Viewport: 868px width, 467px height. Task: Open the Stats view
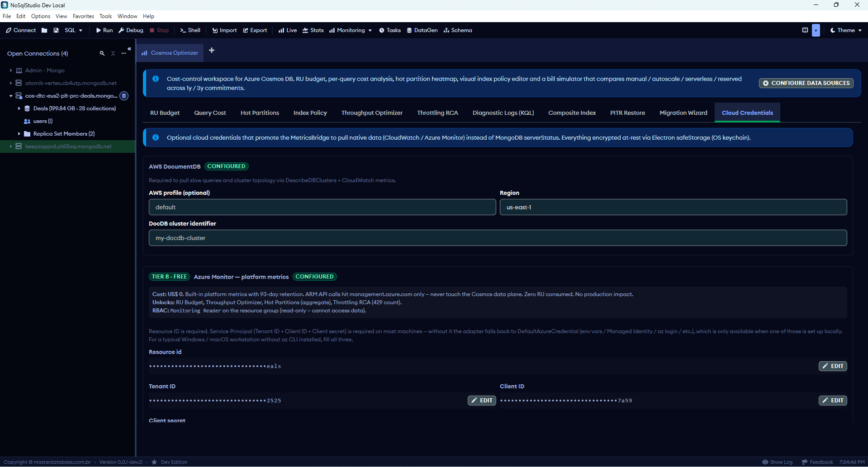pyautogui.click(x=313, y=30)
